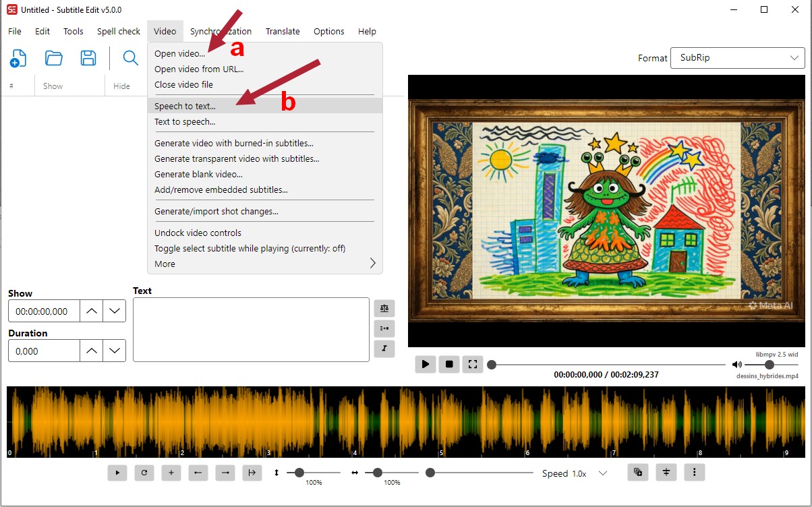Play the video in the player
Image resolution: width=812 pixels, height=507 pixels.
(425, 364)
